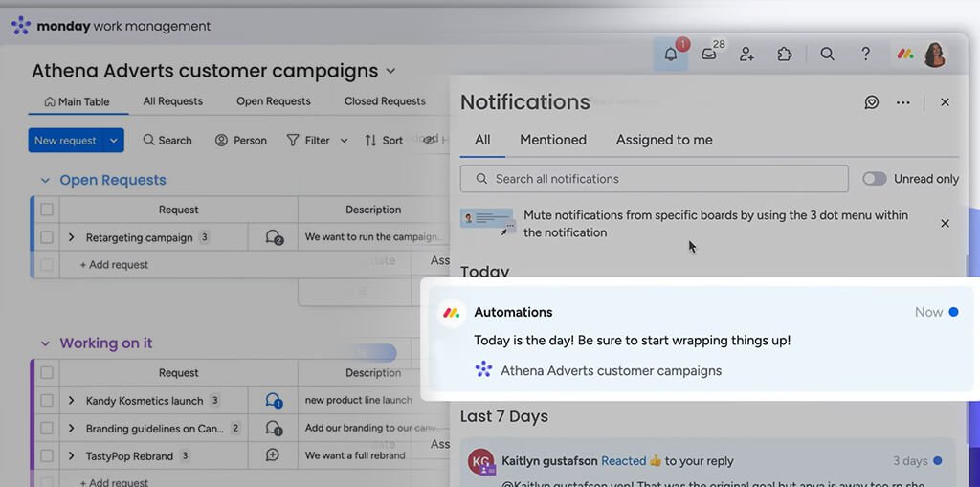Image resolution: width=980 pixels, height=487 pixels.
Task: Close the Notifications panel
Action: tap(945, 102)
